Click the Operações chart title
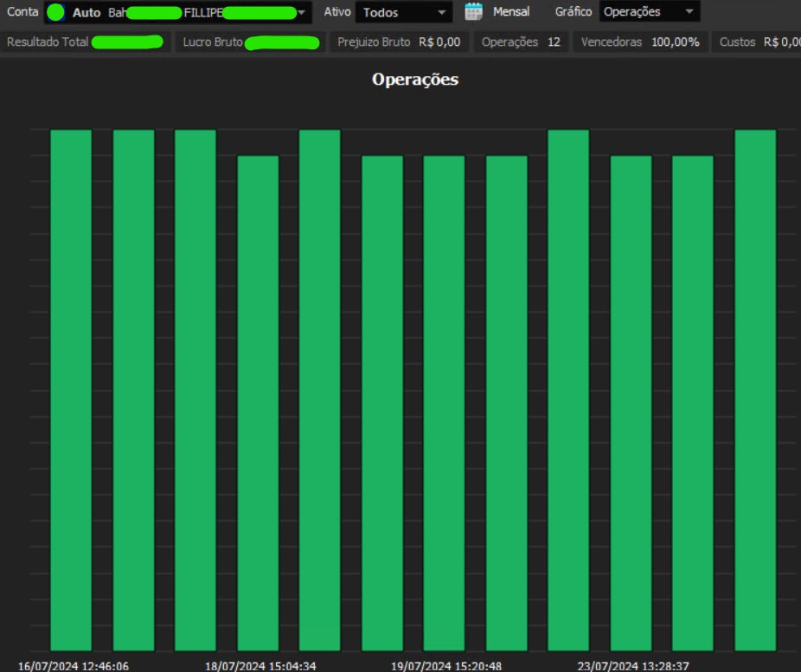Image resolution: width=801 pixels, height=672 pixels. [x=413, y=79]
